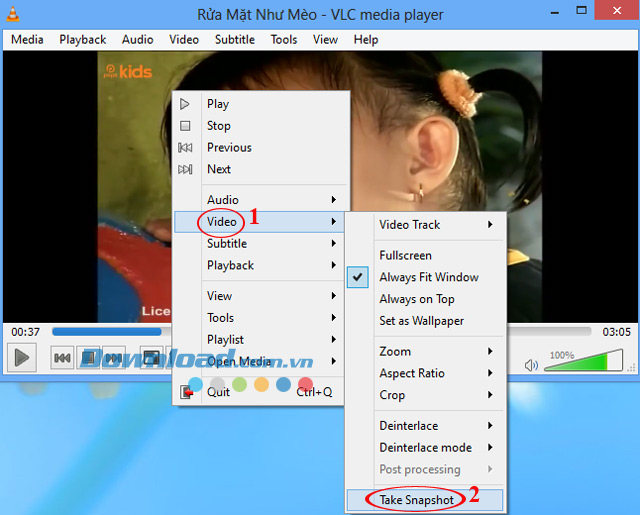The image size is (640, 515).
Task: Enable Set as Wallpaper option
Action: click(x=423, y=321)
